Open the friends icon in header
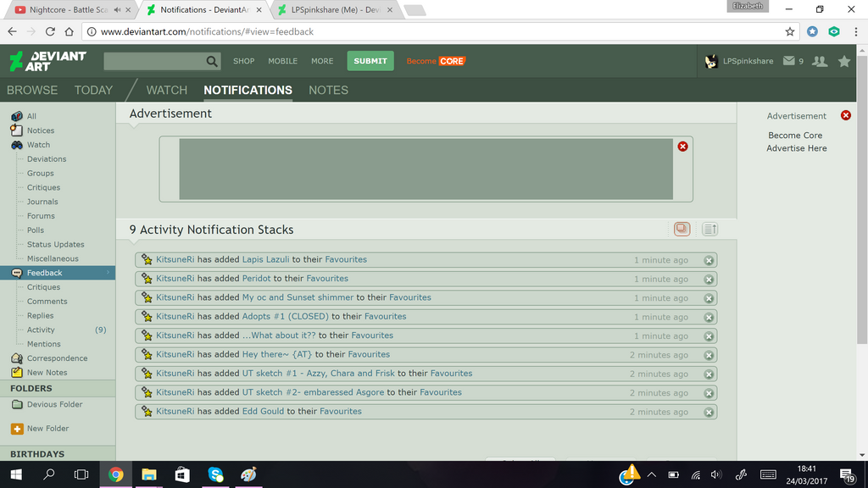The image size is (868, 488). click(820, 61)
